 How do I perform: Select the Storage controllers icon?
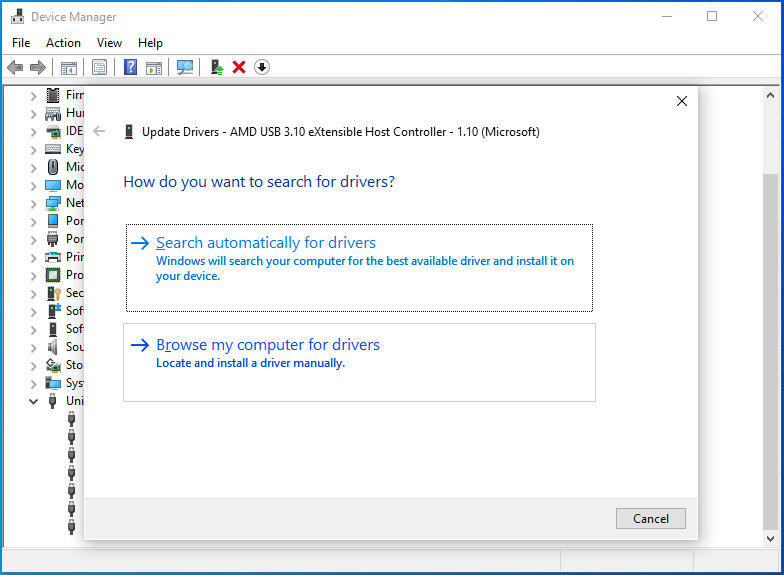(x=53, y=365)
